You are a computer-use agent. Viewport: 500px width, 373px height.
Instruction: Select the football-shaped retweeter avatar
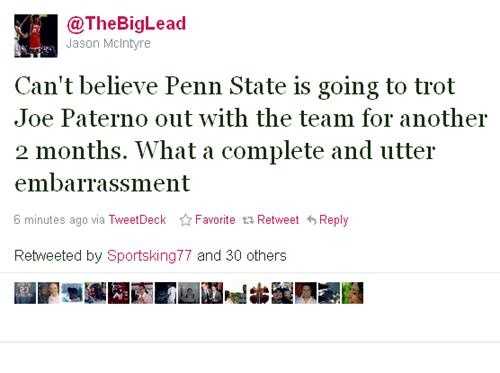pyautogui.click(x=259, y=293)
